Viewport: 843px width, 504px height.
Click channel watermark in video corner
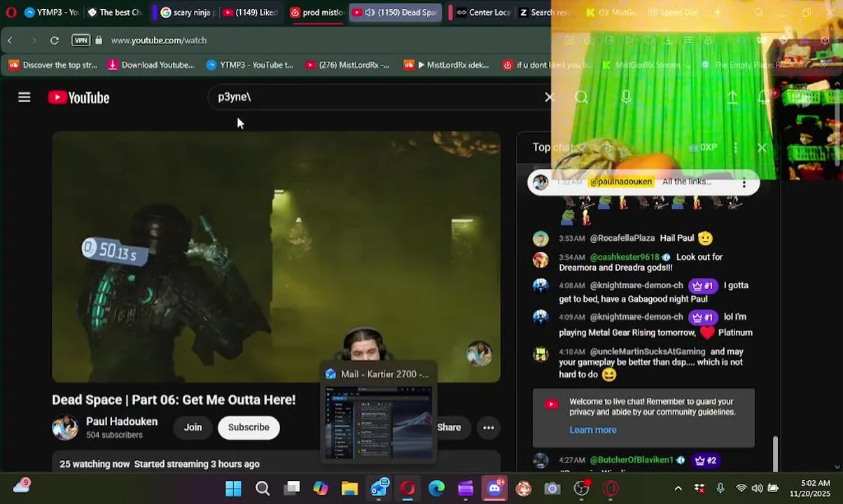479,353
